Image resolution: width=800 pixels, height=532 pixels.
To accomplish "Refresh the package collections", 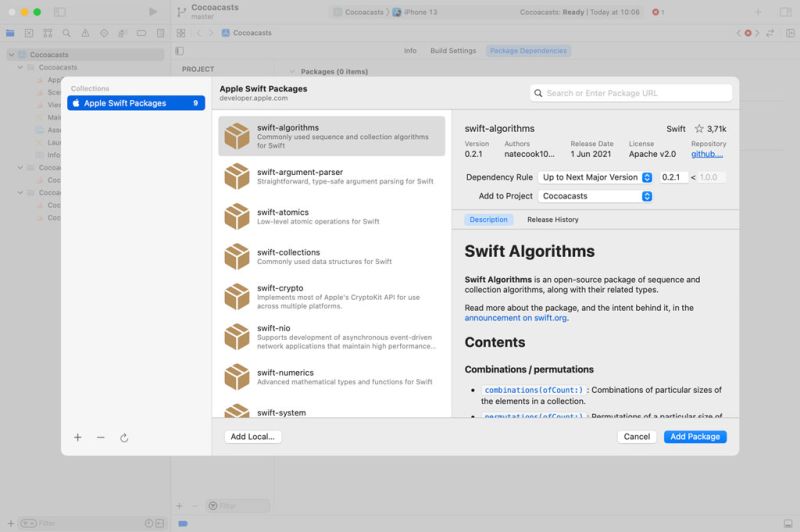I will tap(124, 438).
